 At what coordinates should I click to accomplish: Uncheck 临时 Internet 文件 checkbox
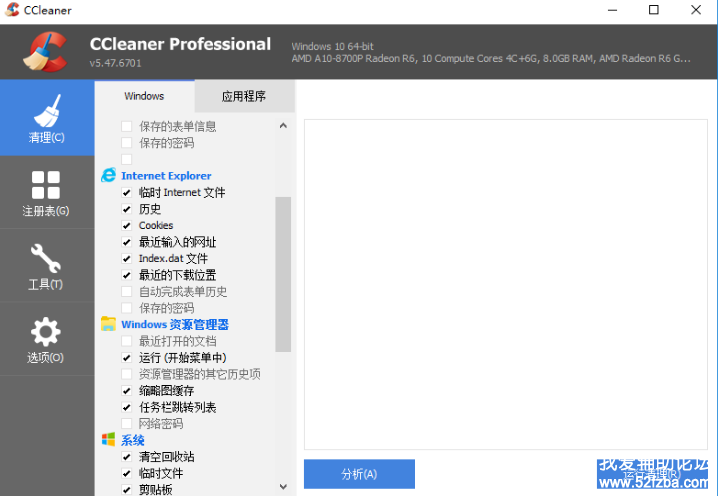point(127,192)
